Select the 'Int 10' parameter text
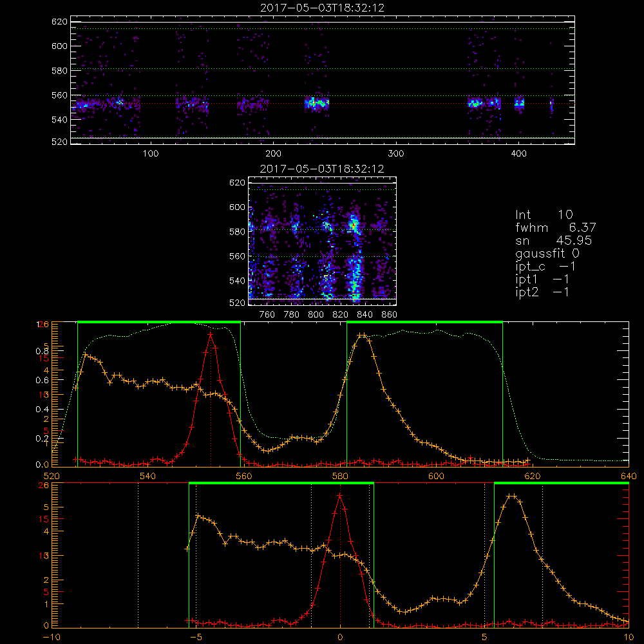The width and height of the screenshot is (644, 644). (544, 214)
